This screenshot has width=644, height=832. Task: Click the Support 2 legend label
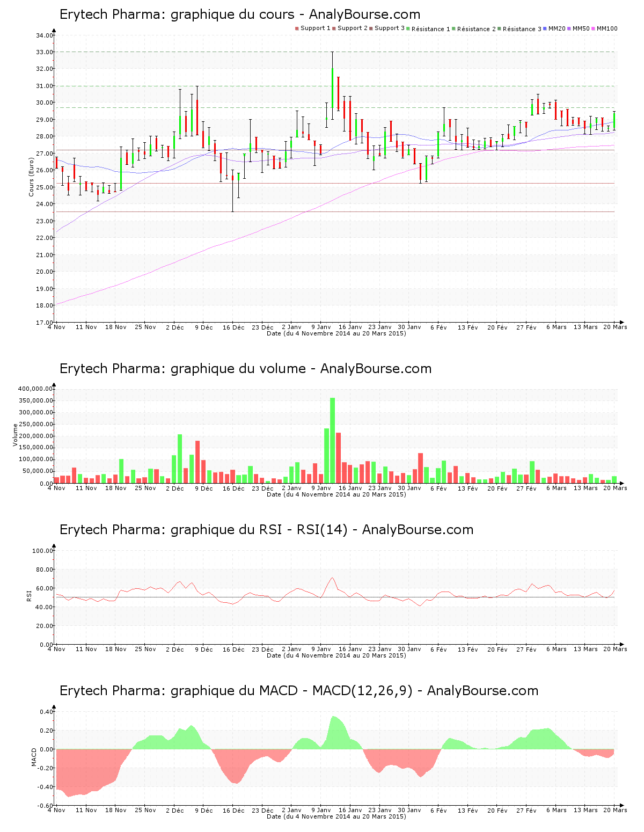352,28
